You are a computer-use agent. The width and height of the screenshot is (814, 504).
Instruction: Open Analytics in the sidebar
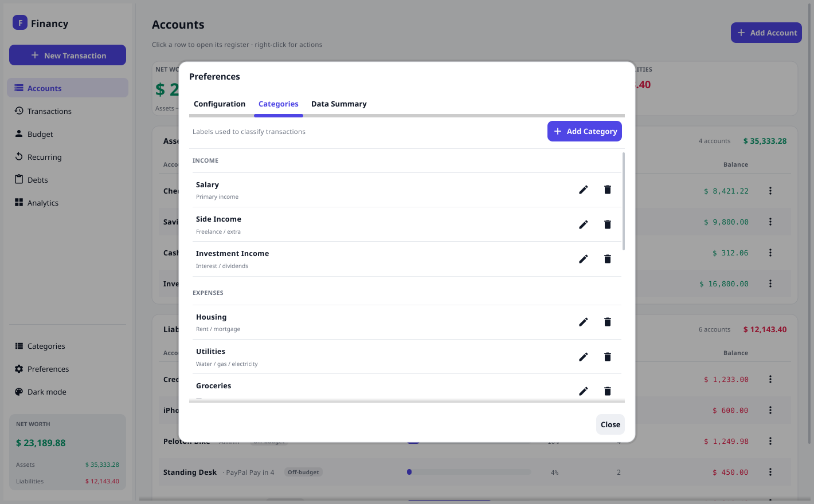tap(68, 203)
